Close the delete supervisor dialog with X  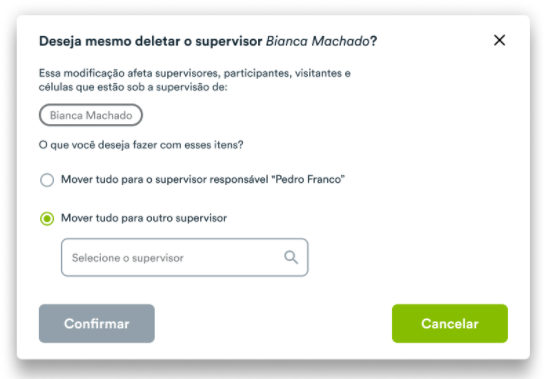[499, 40]
